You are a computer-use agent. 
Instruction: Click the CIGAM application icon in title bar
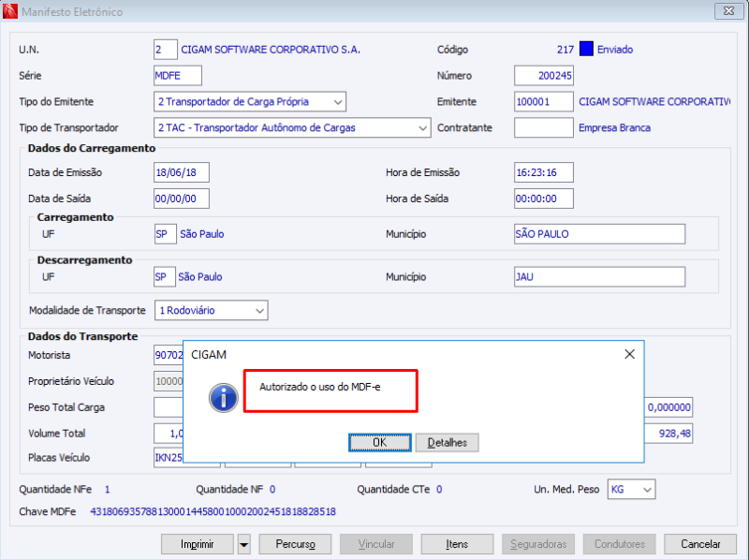pyautogui.click(x=9, y=11)
